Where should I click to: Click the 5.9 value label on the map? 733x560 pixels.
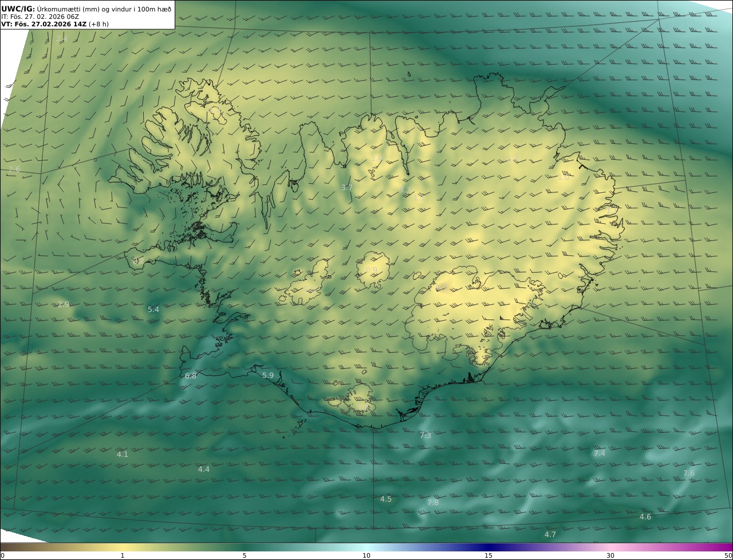[x=268, y=376]
